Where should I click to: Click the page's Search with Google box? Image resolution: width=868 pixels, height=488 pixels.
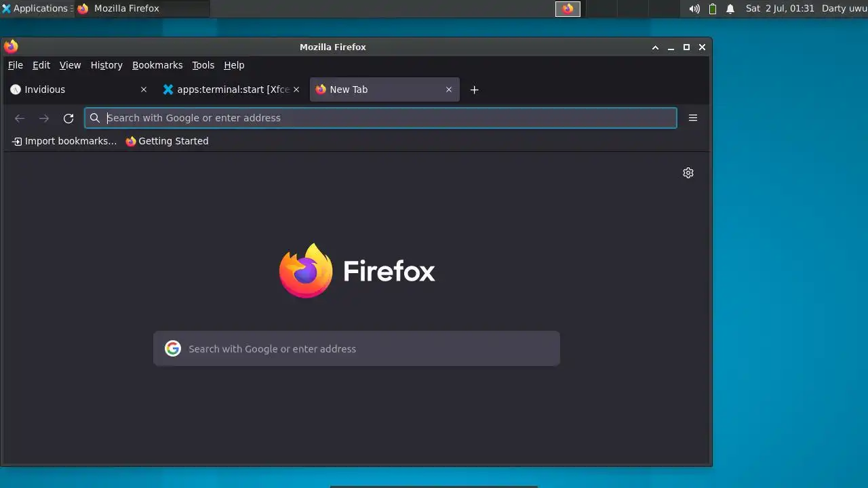(x=357, y=348)
